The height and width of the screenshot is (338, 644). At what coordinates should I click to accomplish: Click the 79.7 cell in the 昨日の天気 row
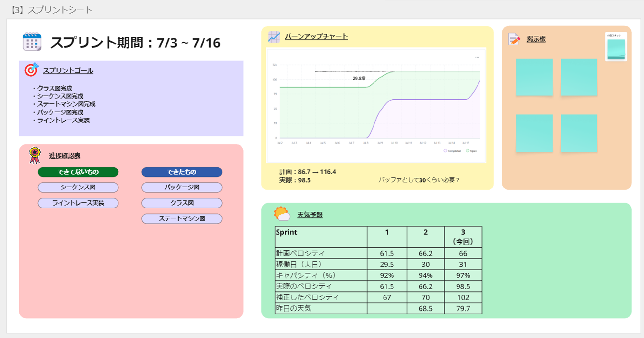click(463, 308)
